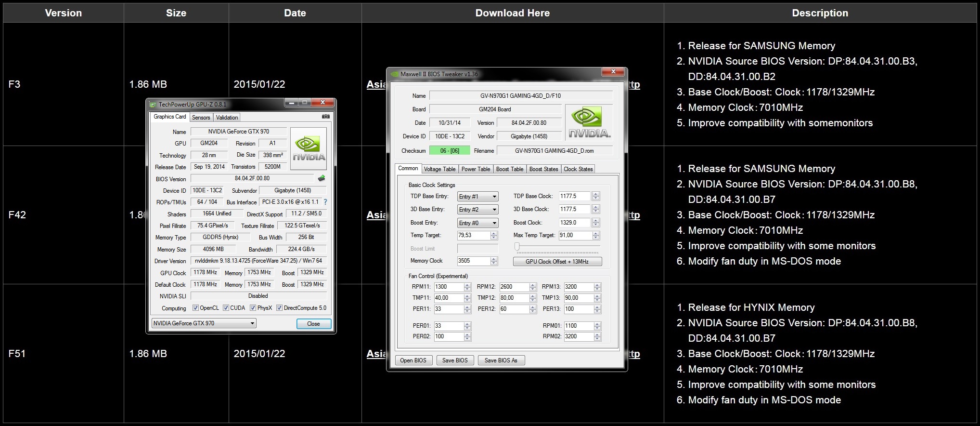Click the Asia download link in the F51 row

pyautogui.click(x=376, y=354)
